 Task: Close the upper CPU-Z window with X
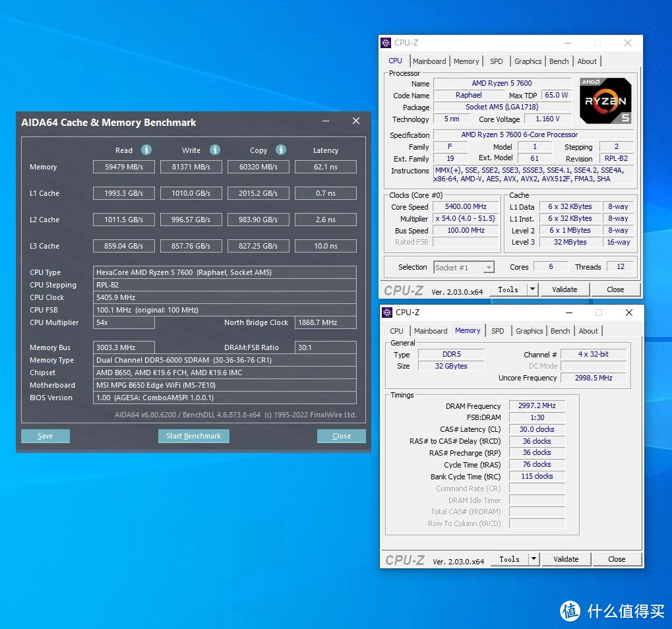[x=627, y=43]
